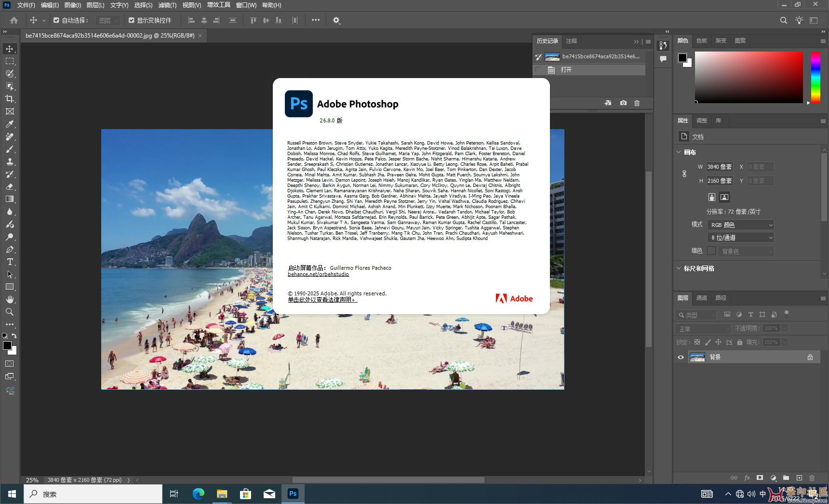
Task: Select the Rectangle shape tool
Action: pos(10,287)
